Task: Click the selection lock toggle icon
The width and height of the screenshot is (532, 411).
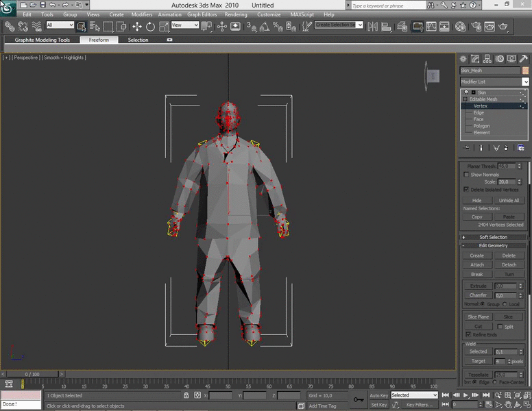Action: [186, 395]
